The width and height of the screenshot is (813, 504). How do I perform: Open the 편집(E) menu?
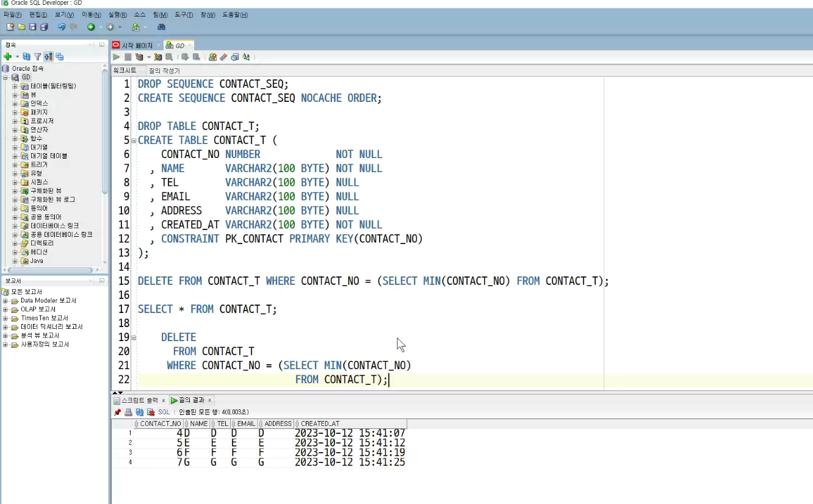coord(38,15)
